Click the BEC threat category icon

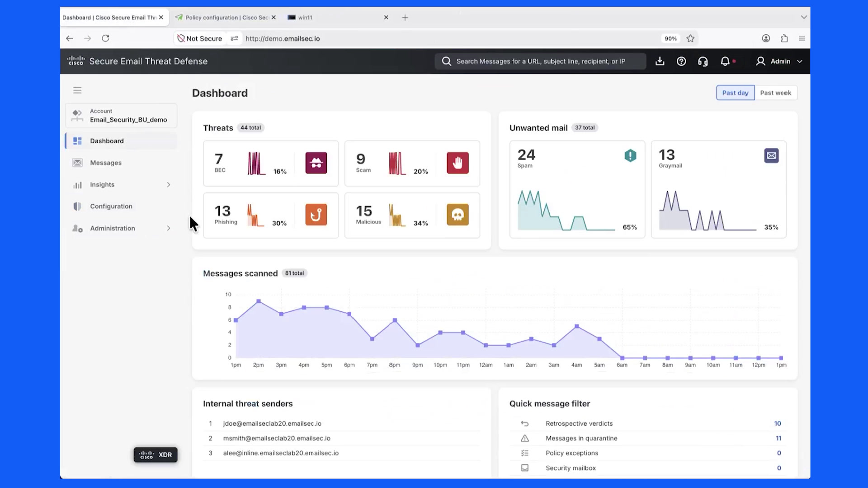(316, 163)
